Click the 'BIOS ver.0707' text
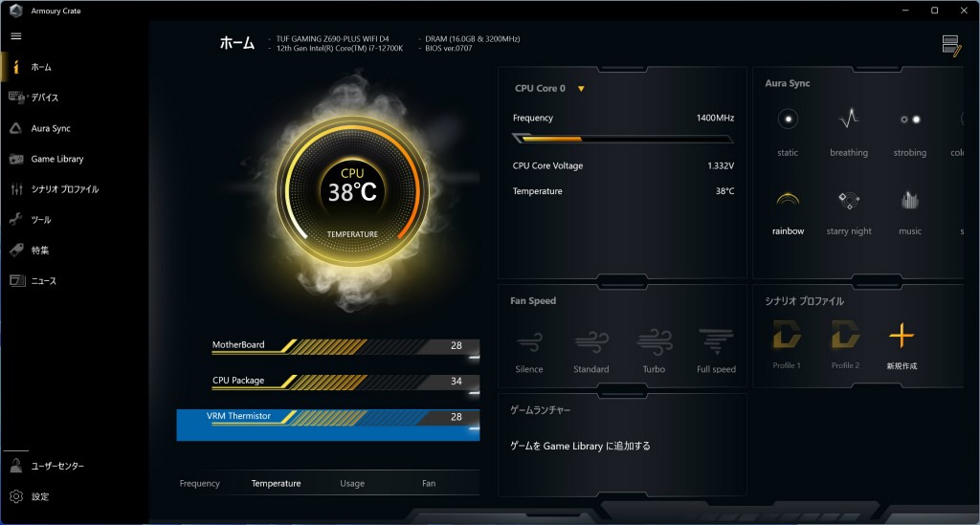The image size is (980, 525). click(449, 48)
